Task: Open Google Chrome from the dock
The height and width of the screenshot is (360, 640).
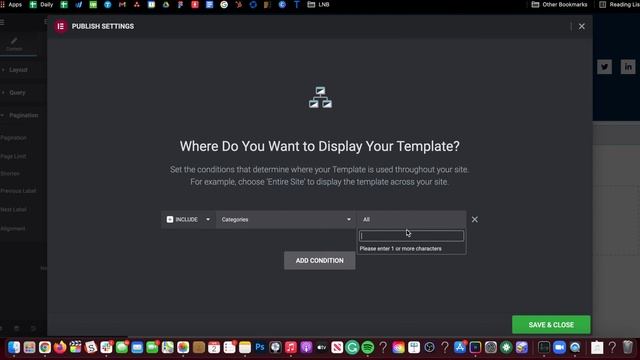Action: click(x=45, y=347)
